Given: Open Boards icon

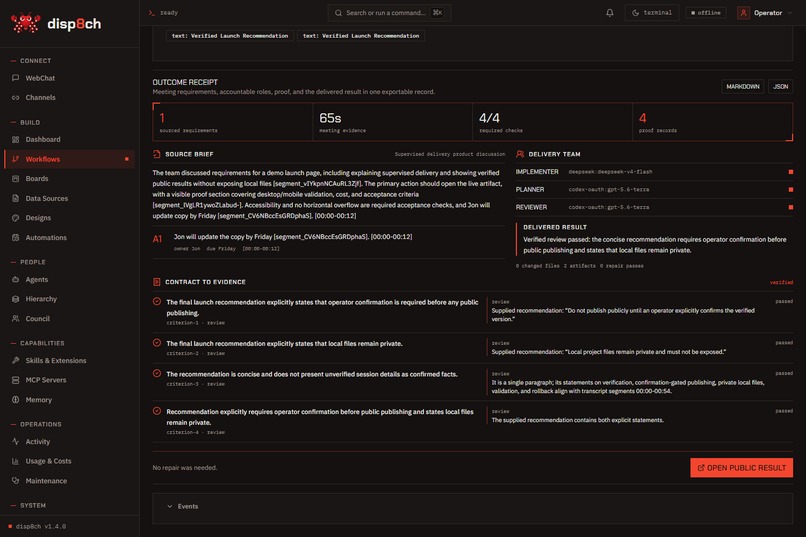Looking at the screenshot, I should pyautogui.click(x=15, y=179).
